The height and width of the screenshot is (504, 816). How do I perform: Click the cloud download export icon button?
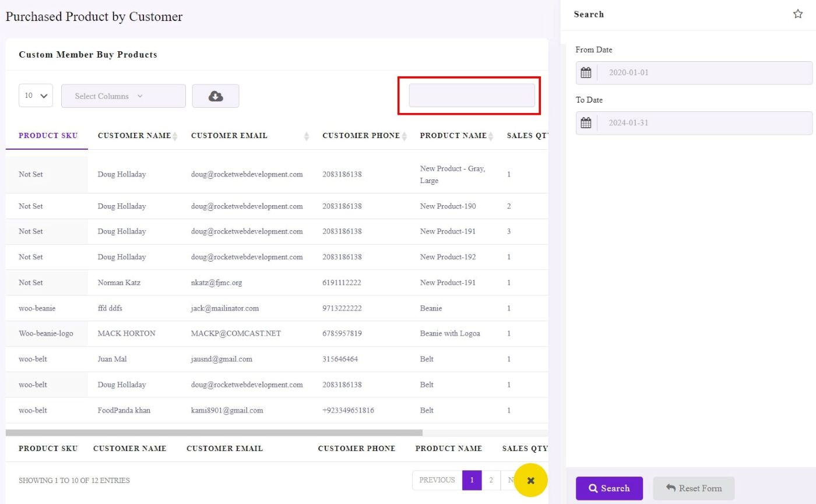coord(216,96)
